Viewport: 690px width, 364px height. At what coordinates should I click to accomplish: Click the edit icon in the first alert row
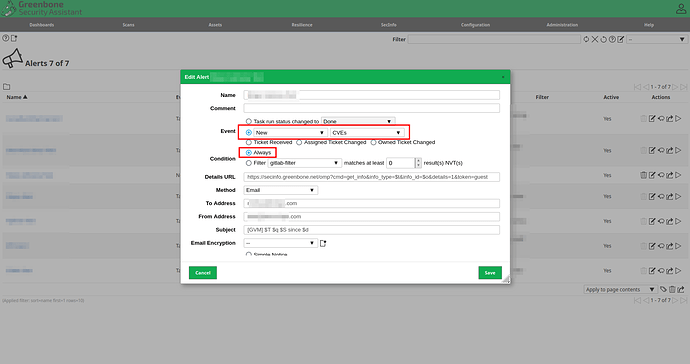[652, 118]
